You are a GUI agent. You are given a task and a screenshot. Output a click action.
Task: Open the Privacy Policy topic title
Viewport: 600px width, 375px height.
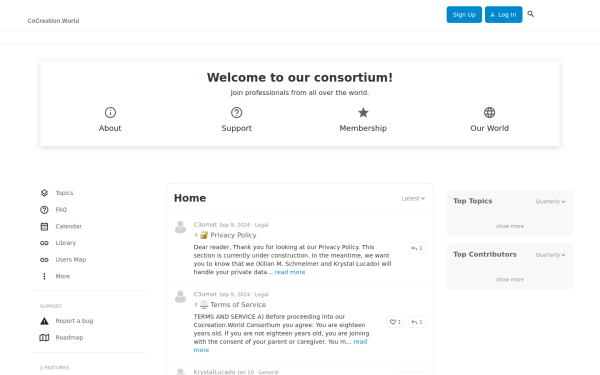[x=233, y=235]
